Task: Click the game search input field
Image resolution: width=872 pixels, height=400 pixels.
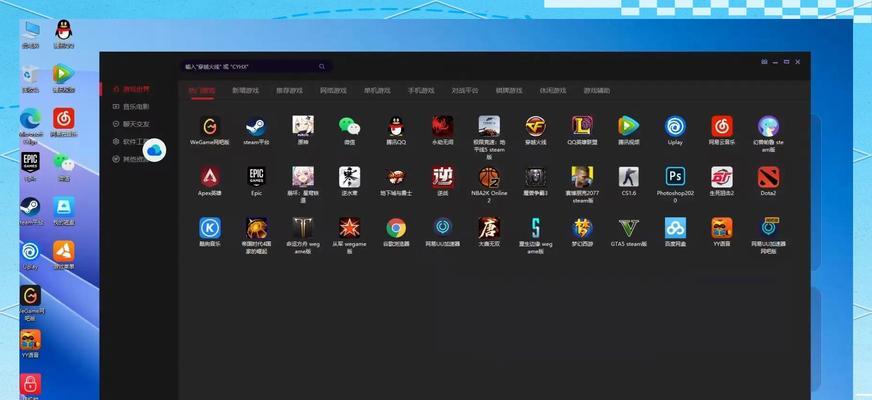Action: pyautogui.click(x=256, y=66)
